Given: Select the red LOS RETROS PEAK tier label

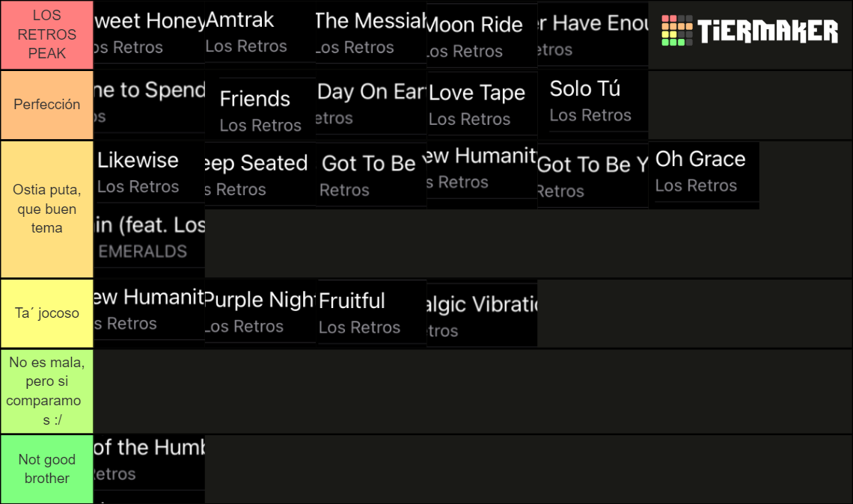Looking at the screenshot, I should [x=47, y=35].
